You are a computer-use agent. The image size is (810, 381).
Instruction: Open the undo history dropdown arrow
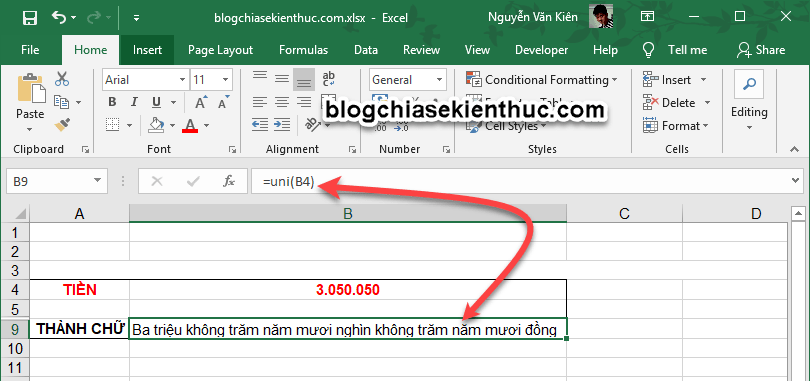(73, 18)
